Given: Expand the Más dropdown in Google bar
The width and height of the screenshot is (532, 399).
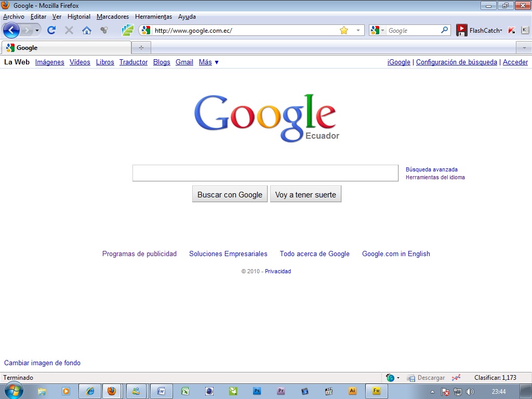Looking at the screenshot, I should point(209,62).
